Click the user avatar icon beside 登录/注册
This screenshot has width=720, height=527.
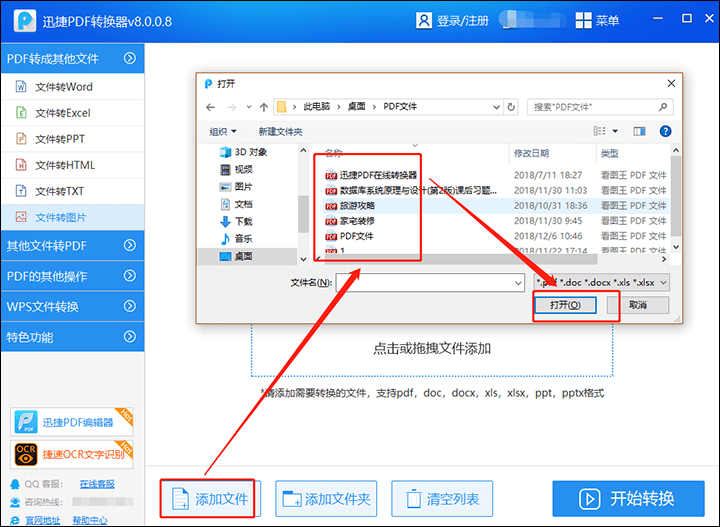[423, 21]
